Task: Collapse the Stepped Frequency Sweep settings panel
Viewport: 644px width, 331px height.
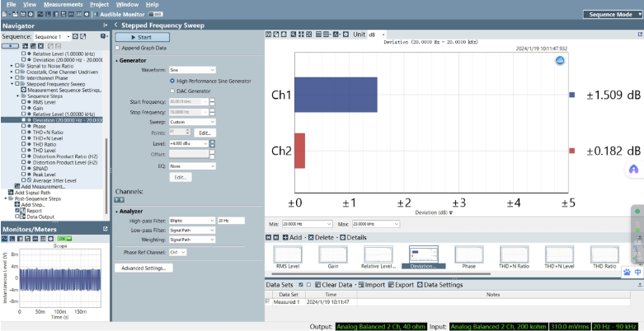Action: click(x=115, y=26)
